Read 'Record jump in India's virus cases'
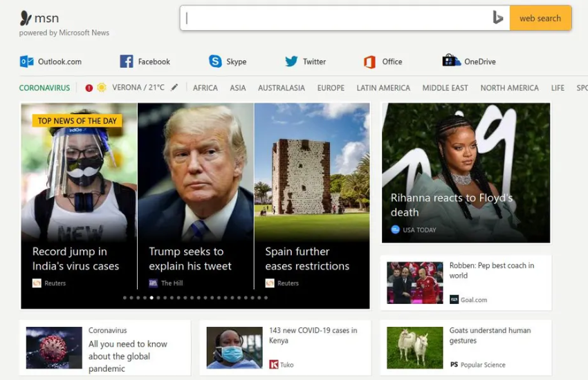The width and height of the screenshot is (588, 380). tap(75, 258)
